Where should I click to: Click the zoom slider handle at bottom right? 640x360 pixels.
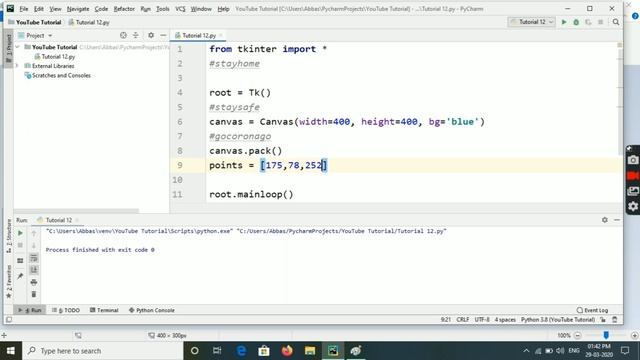click(x=606, y=335)
